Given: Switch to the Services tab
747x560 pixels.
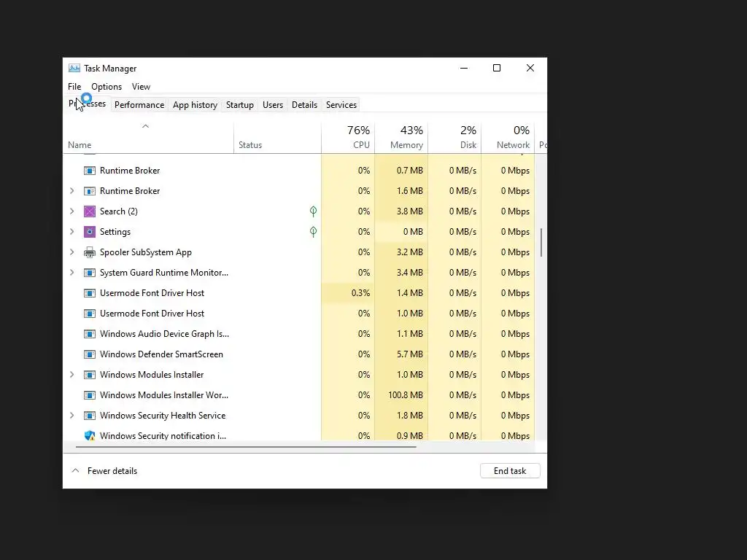Looking at the screenshot, I should coord(341,105).
